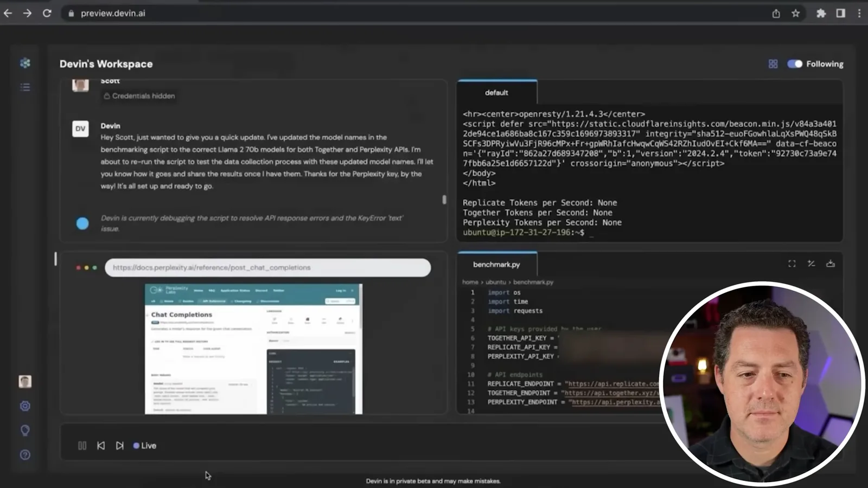Click the browser back arrow
This screenshot has width=868, height=488.
(x=8, y=13)
